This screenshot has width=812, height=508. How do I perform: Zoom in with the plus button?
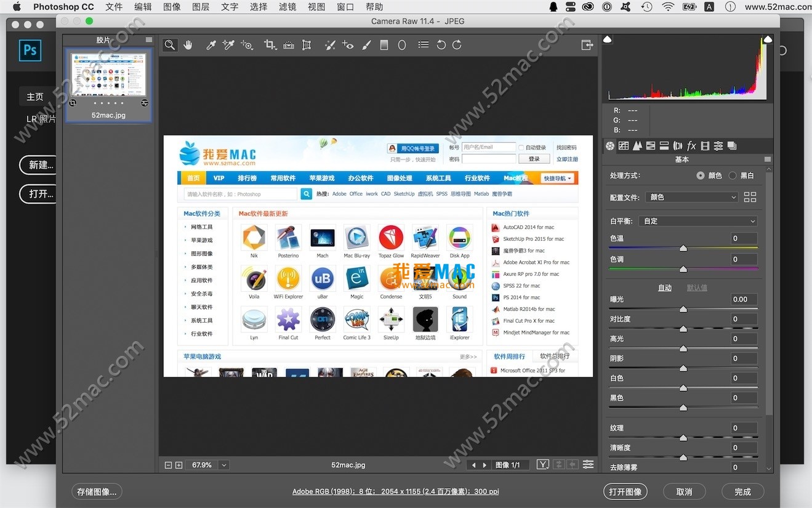point(179,465)
